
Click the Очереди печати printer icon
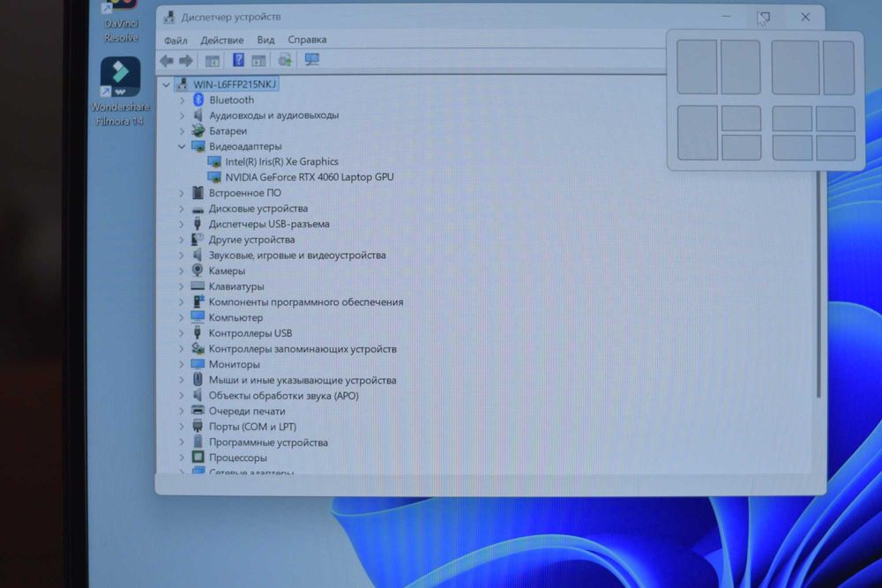pos(198,410)
